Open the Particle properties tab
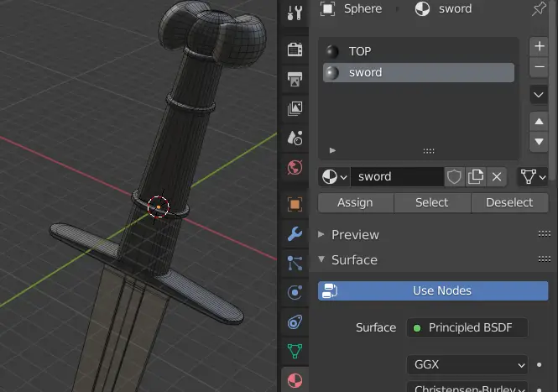The image size is (558, 392). pyautogui.click(x=295, y=263)
